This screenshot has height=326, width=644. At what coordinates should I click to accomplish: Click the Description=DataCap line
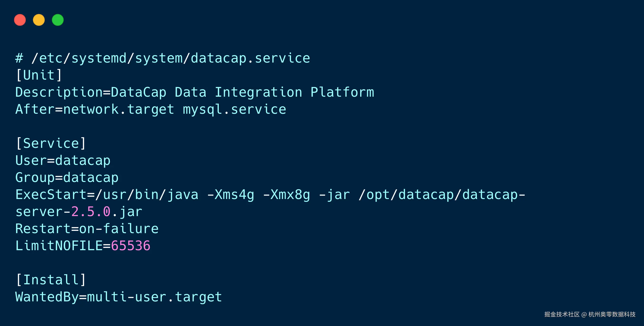click(194, 92)
